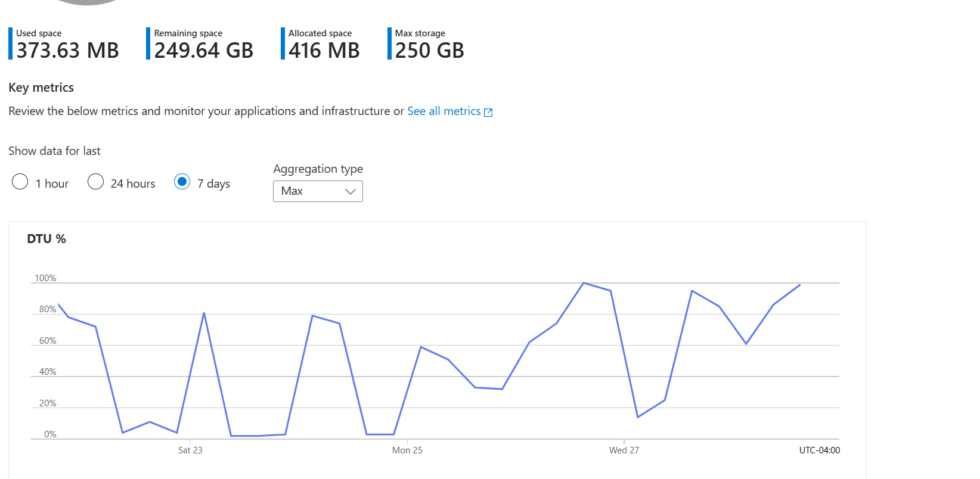980x479 pixels.
Task: Click the 100% label on the DTU y-axis
Action: (45, 278)
